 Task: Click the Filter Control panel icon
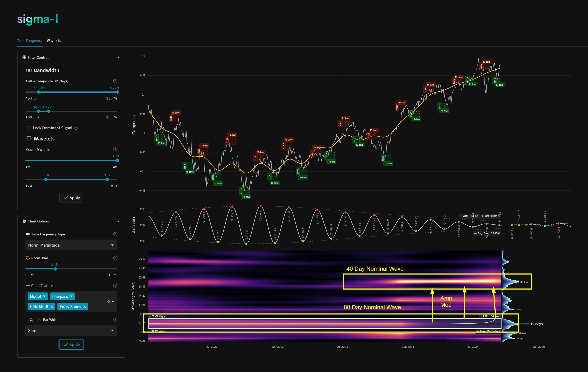click(24, 57)
